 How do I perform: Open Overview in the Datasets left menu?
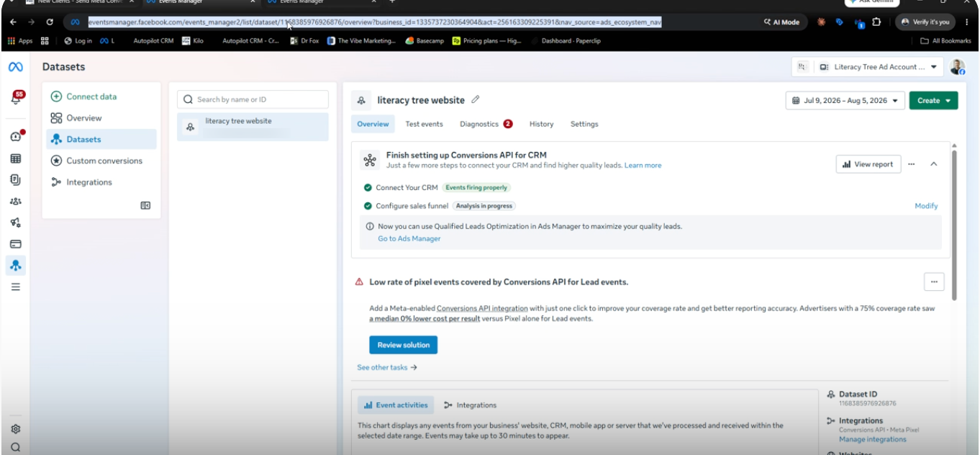click(x=101, y=118)
